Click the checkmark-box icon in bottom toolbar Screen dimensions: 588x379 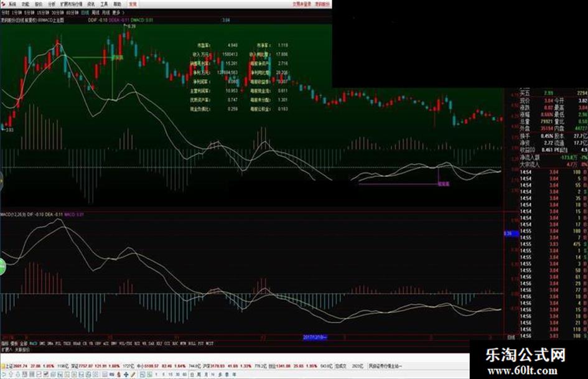[x=46, y=375]
